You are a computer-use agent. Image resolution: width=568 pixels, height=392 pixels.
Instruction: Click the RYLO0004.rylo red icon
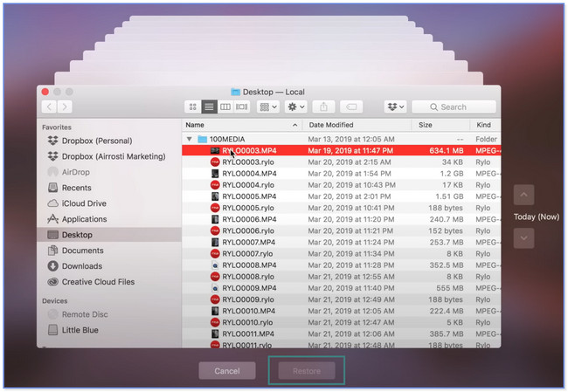click(215, 185)
